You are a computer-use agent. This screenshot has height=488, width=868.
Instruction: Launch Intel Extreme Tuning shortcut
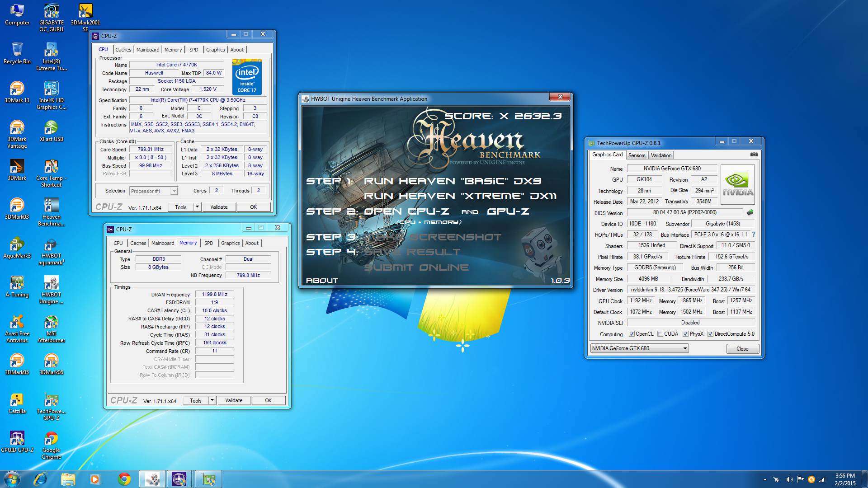[51, 57]
